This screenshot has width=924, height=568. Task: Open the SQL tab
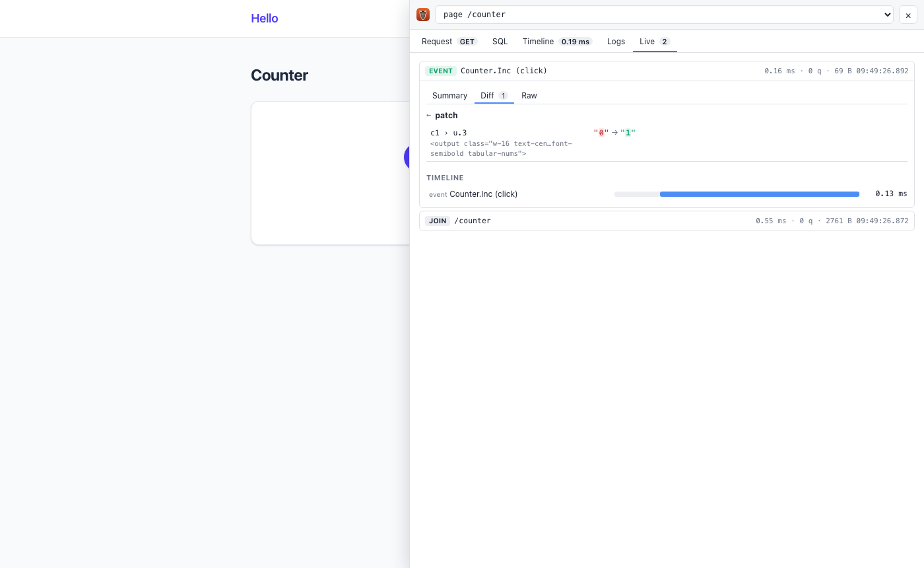500,42
